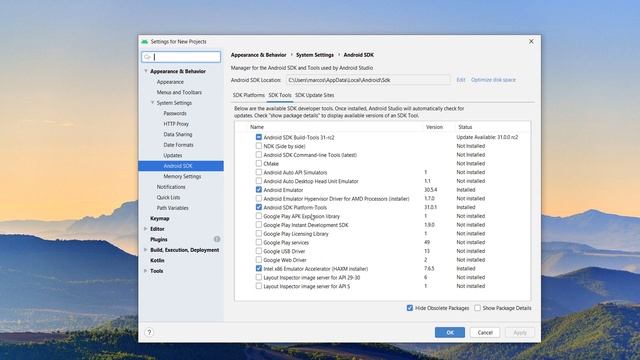
Task: Focus the settings search field
Action: (x=181, y=57)
